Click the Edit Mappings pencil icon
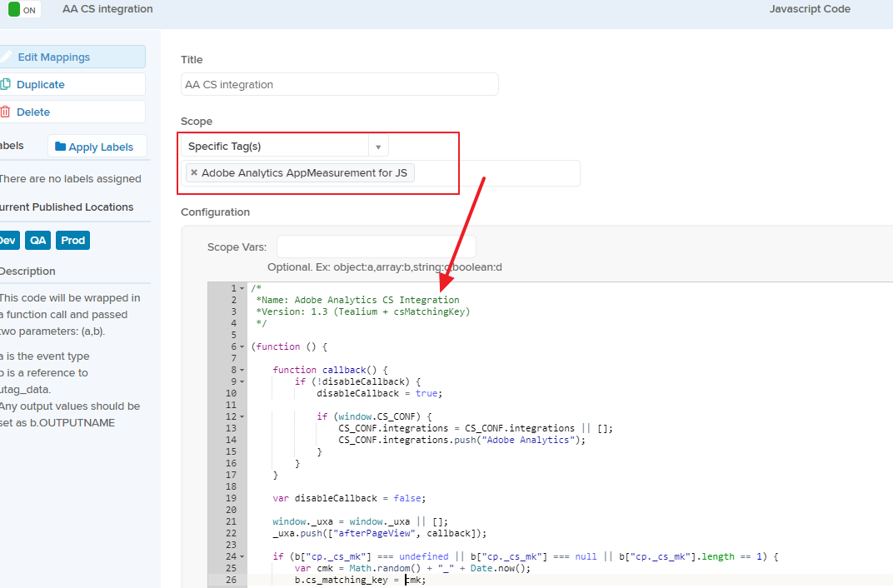The width and height of the screenshot is (893, 588). [6, 57]
